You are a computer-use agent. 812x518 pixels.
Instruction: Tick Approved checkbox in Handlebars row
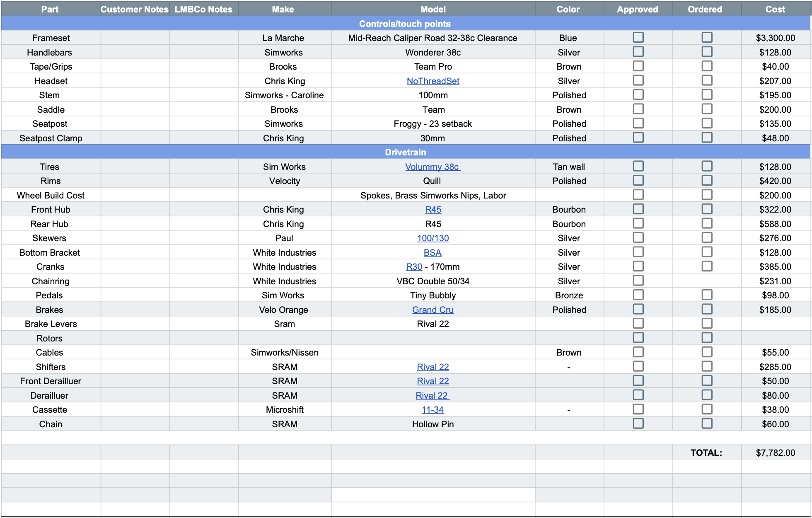pos(638,52)
